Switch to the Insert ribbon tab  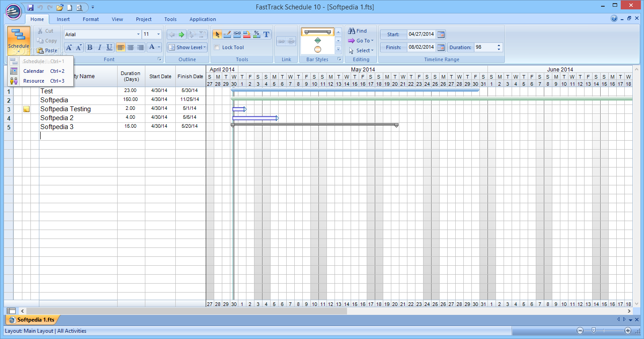point(63,19)
